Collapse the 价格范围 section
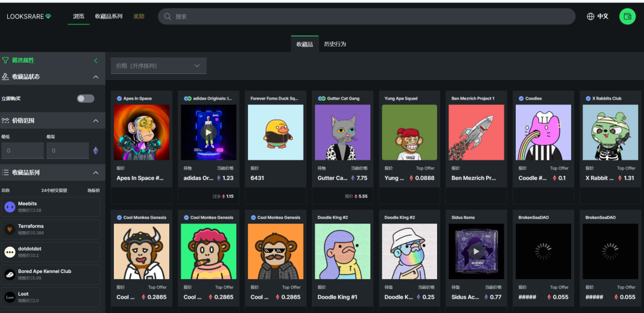Image resolution: width=644 pixels, height=313 pixels. (x=95, y=120)
